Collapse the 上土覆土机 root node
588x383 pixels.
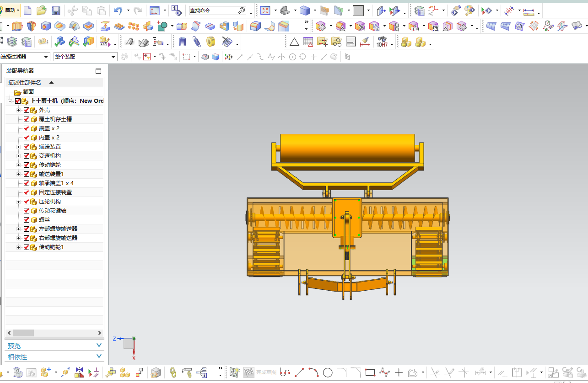[x=10, y=101]
